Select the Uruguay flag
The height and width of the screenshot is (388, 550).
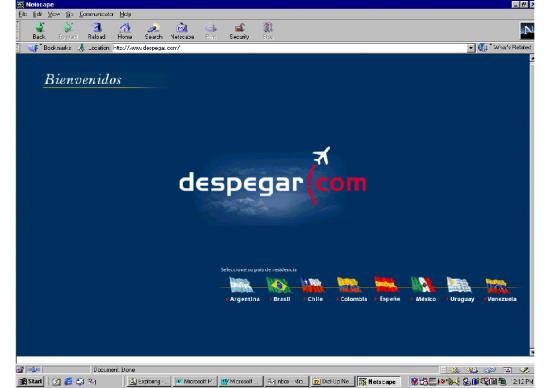click(459, 285)
